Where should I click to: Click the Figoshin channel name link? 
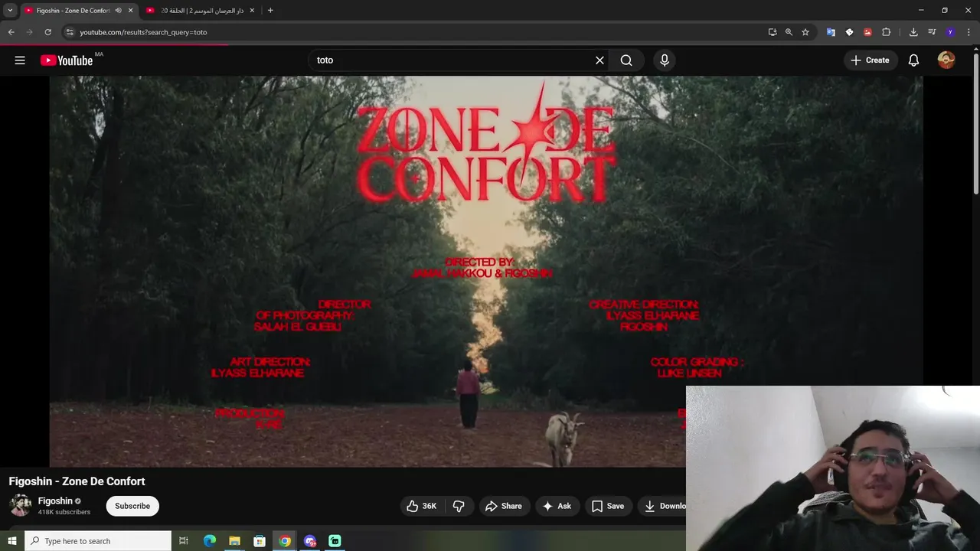55,501
